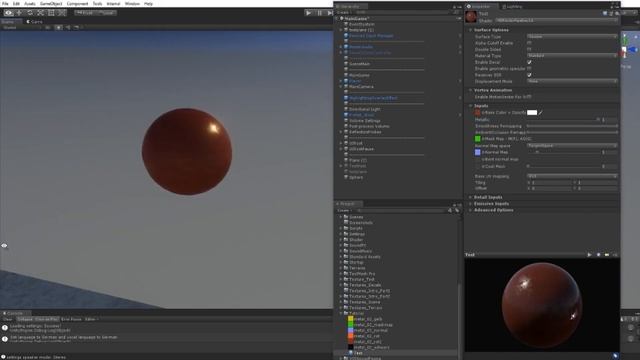This screenshot has height=360, width=640.
Task: Select Directional Light in Hierarchy
Action: (364, 109)
